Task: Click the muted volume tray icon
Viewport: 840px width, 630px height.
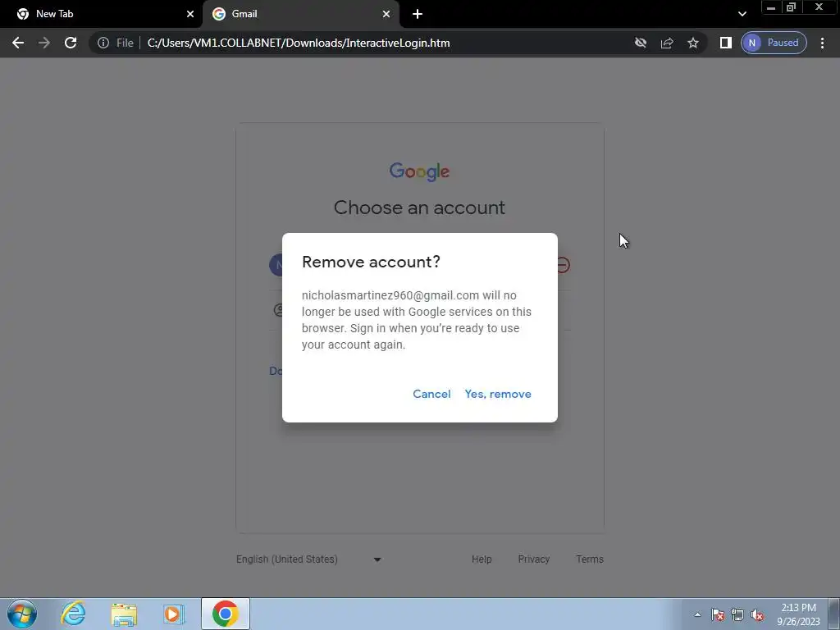Action: pos(757,614)
